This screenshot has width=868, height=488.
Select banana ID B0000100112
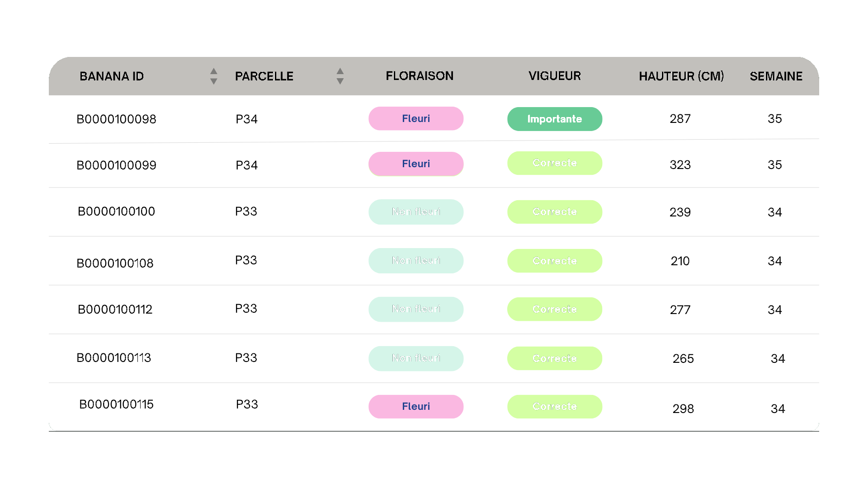115,310
